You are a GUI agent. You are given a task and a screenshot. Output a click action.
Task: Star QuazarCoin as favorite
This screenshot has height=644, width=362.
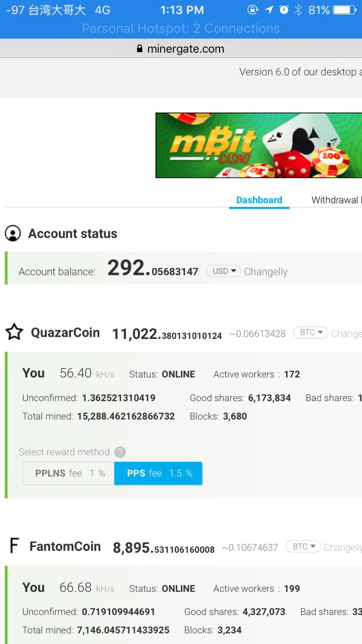(x=14, y=332)
